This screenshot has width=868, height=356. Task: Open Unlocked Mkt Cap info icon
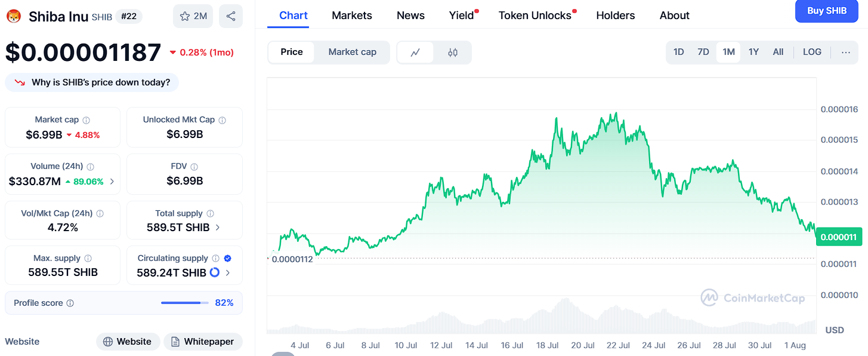pyautogui.click(x=223, y=120)
